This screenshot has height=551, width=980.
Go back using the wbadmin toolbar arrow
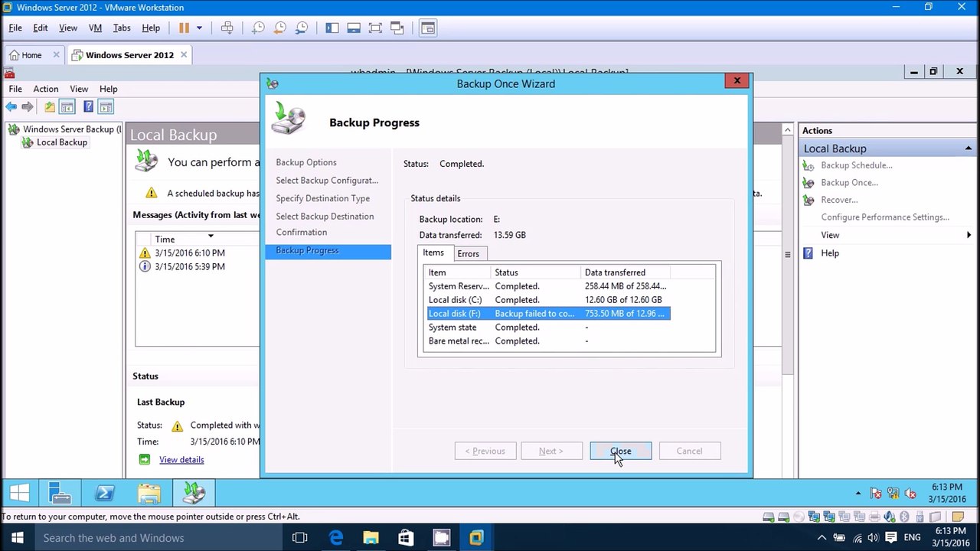coord(11,107)
